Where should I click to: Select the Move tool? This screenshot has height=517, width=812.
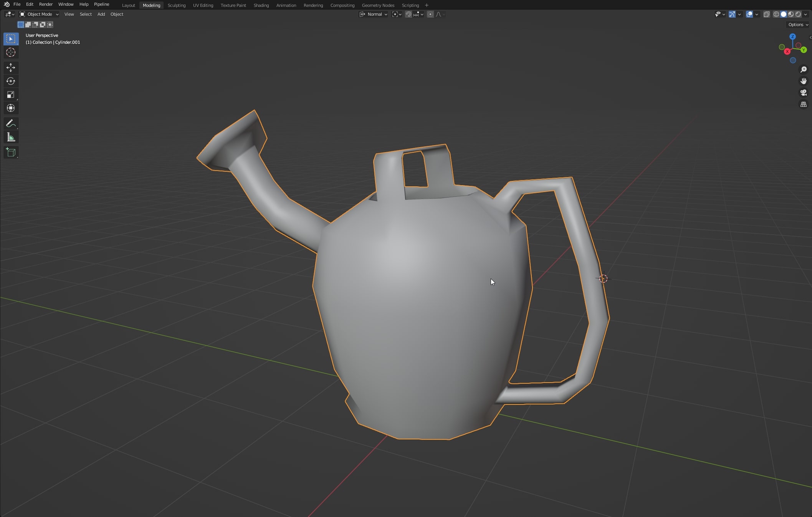[11, 68]
